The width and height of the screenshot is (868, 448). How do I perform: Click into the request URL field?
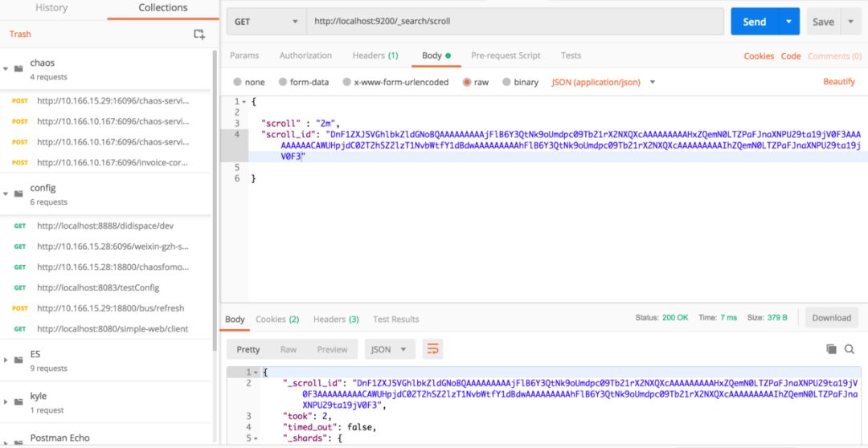[514, 22]
